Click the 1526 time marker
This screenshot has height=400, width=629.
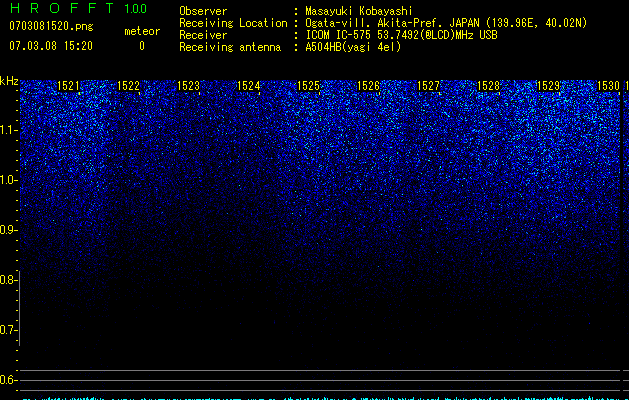point(368,86)
